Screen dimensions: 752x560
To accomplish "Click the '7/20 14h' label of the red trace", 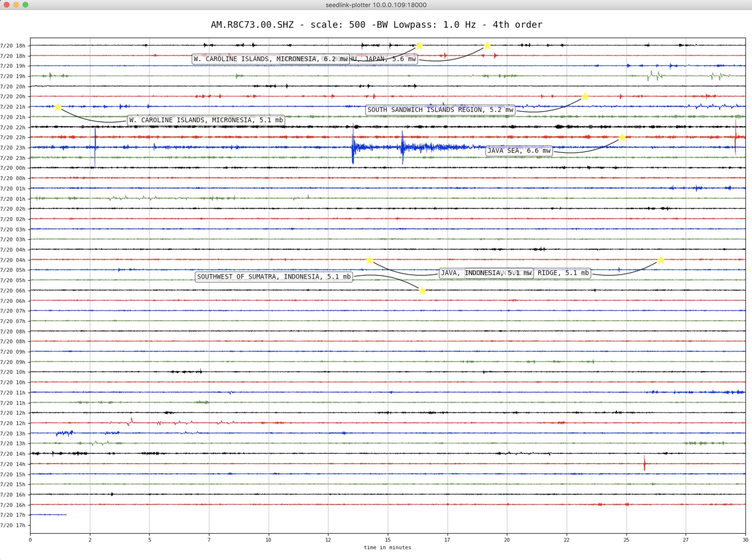I will pos(13,464).
